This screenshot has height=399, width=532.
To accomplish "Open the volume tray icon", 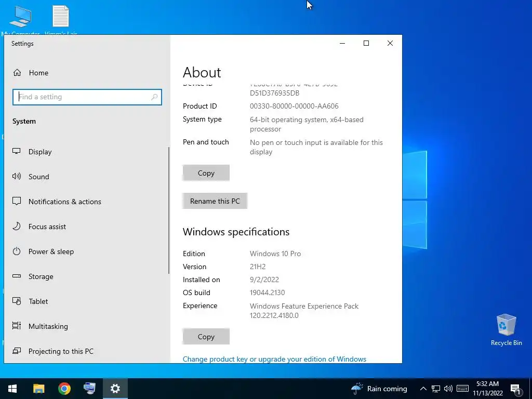I will pos(448,389).
